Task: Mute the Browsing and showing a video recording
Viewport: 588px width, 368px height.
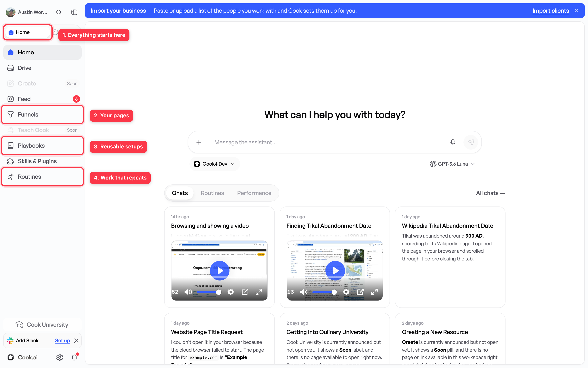Action: [188, 292]
